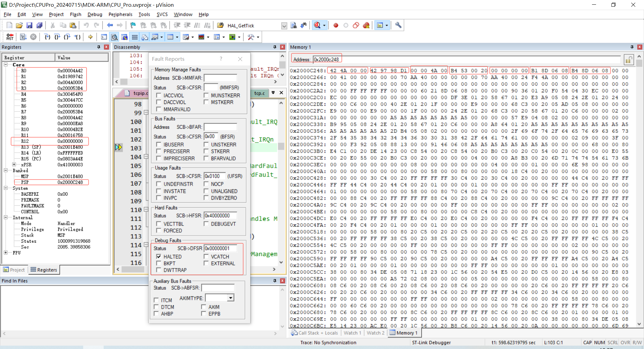The width and height of the screenshot is (644, 349).
Task: Check the DIVBYZERO checkbox
Action: [206, 198]
